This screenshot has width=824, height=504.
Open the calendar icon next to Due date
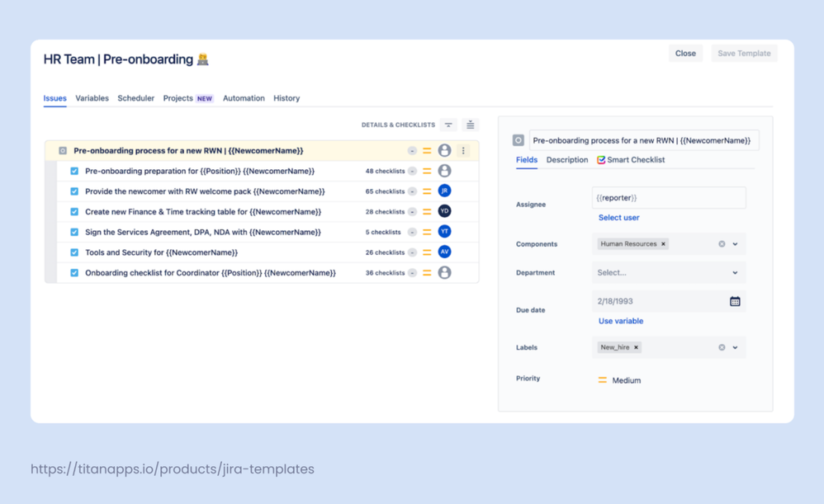pyautogui.click(x=734, y=301)
